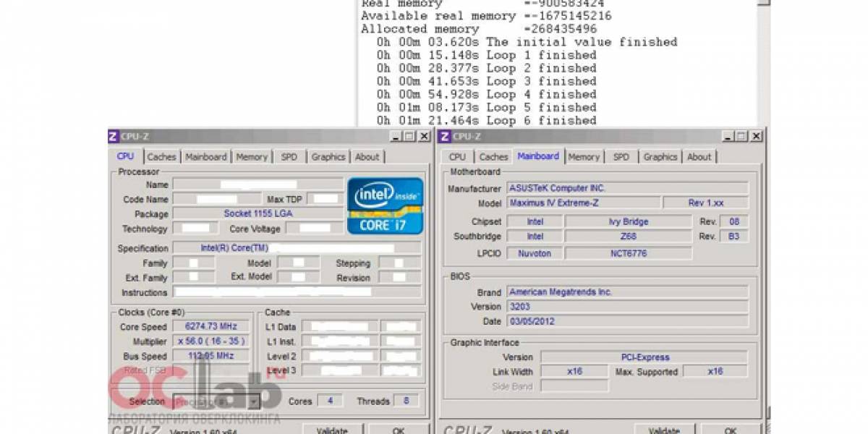868x434 pixels.
Task: Switch to CPU tab in right CPU-Z window
Action: (x=457, y=156)
